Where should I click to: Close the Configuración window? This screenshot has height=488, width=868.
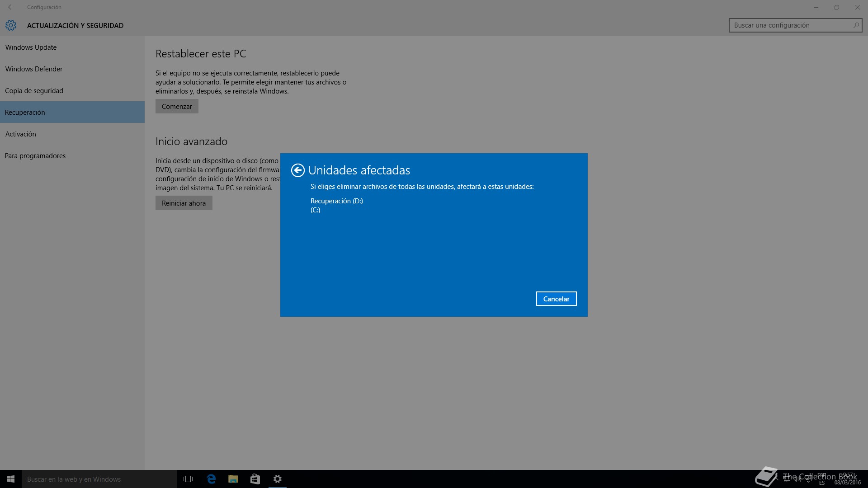click(x=858, y=7)
